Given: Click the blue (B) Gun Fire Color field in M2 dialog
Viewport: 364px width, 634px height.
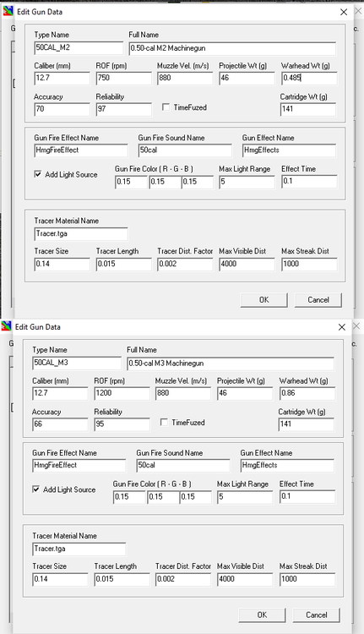Looking at the screenshot, I should (x=197, y=182).
